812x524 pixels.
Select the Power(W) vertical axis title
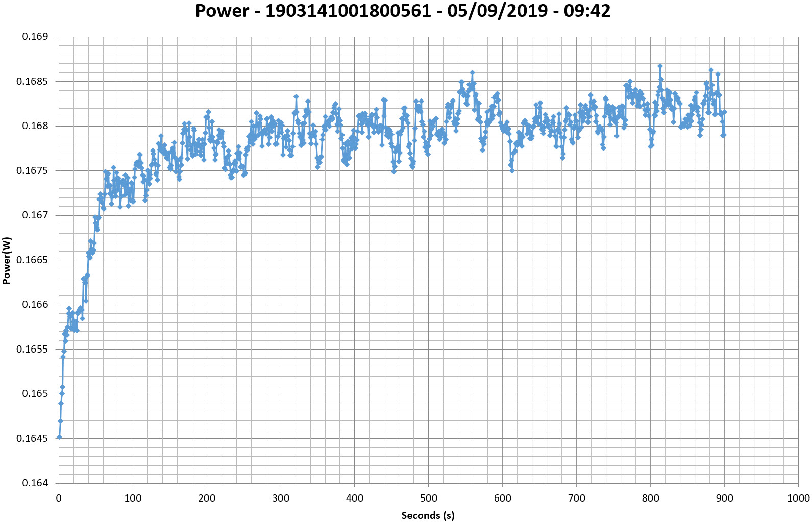(7, 260)
